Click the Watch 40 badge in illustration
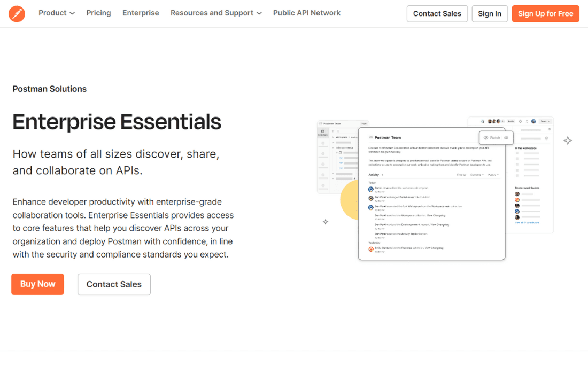Viewport: 588px width, 374px height. tap(496, 138)
